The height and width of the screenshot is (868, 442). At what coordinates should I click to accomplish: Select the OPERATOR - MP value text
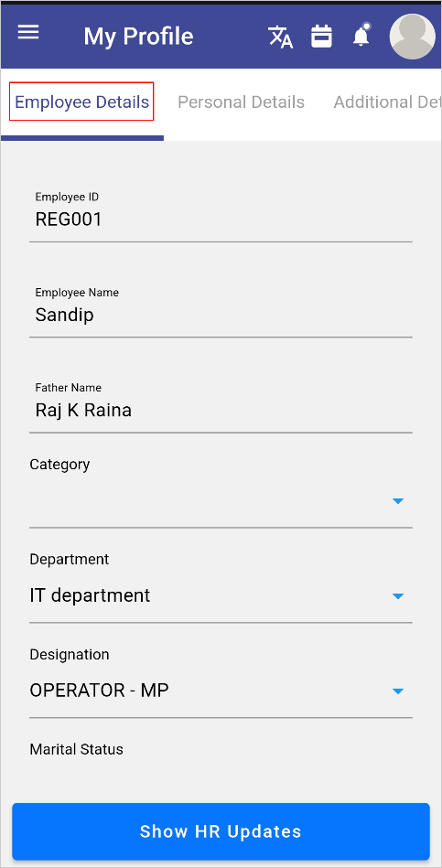point(99,691)
